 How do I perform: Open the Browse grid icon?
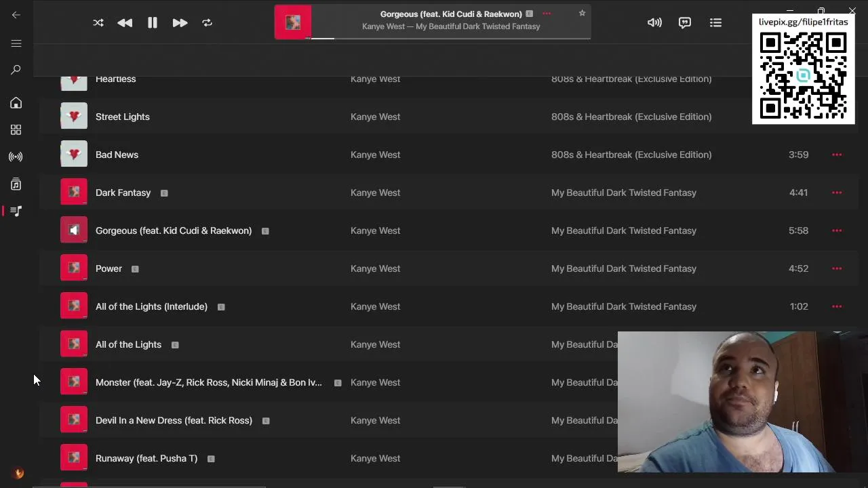click(x=16, y=129)
